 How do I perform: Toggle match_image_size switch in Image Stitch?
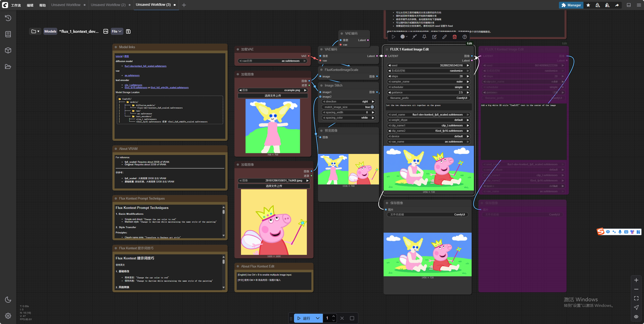click(x=372, y=107)
